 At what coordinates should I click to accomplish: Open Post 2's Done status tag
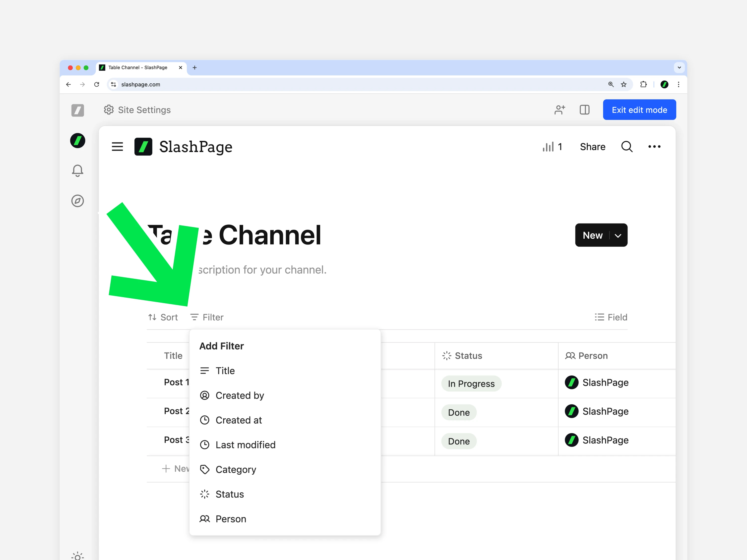click(x=459, y=412)
